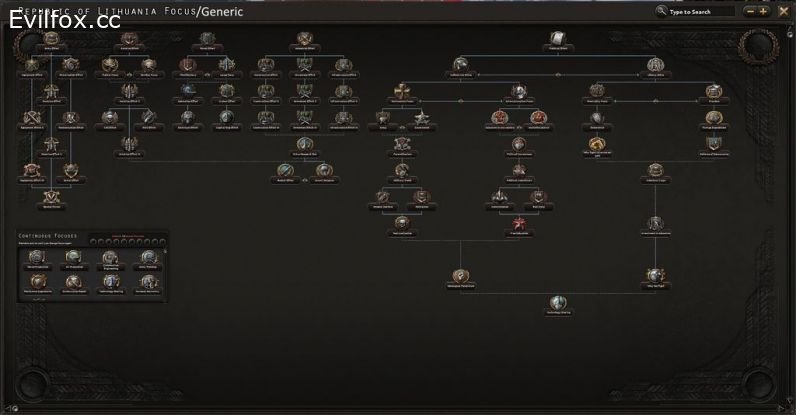The image size is (796, 415).
Task: Select the Aviation Effort focus icon
Action: coord(129,39)
